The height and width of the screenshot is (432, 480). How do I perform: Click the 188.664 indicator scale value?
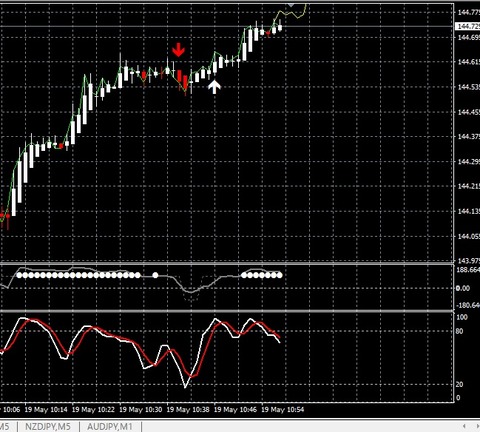tap(469, 270)
